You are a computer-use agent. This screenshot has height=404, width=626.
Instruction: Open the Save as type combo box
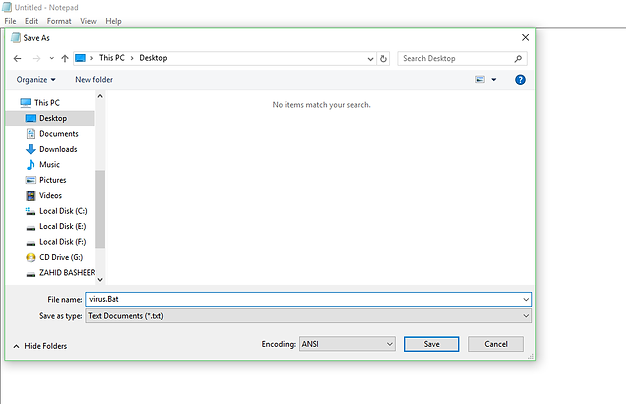[308, 316]
